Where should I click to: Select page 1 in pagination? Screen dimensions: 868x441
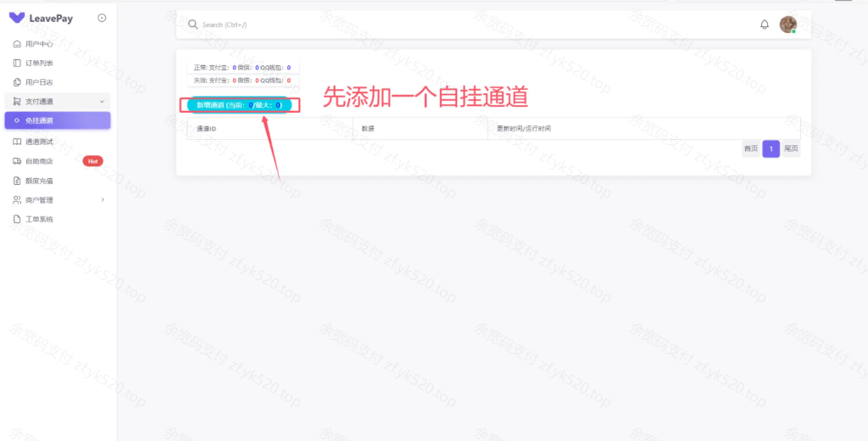(x=771, y=148)
